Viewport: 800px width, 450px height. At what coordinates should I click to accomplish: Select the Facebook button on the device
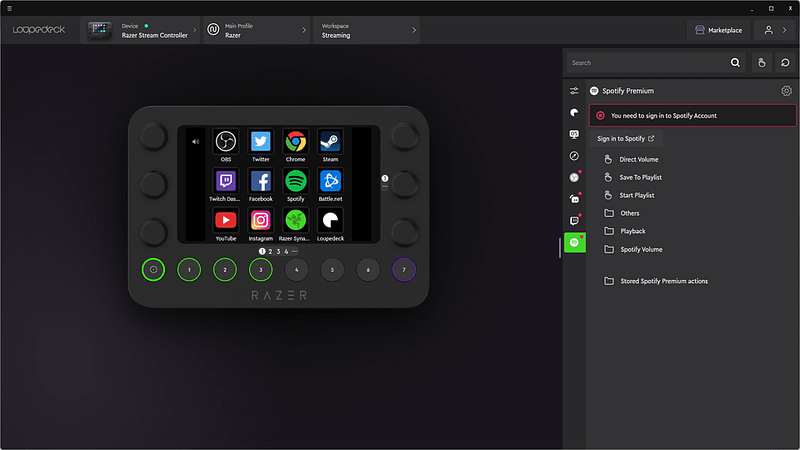point(261,181)
